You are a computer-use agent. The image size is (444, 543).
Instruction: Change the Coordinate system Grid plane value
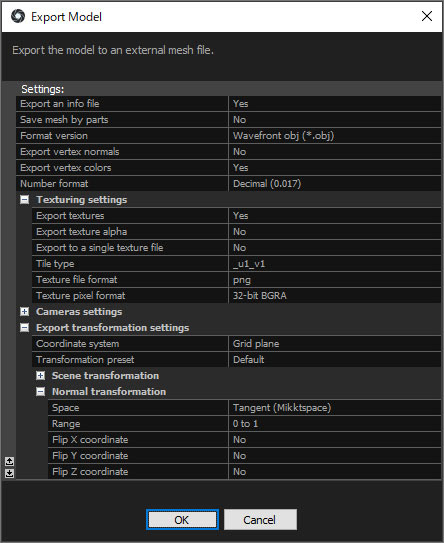click(335, 344)
